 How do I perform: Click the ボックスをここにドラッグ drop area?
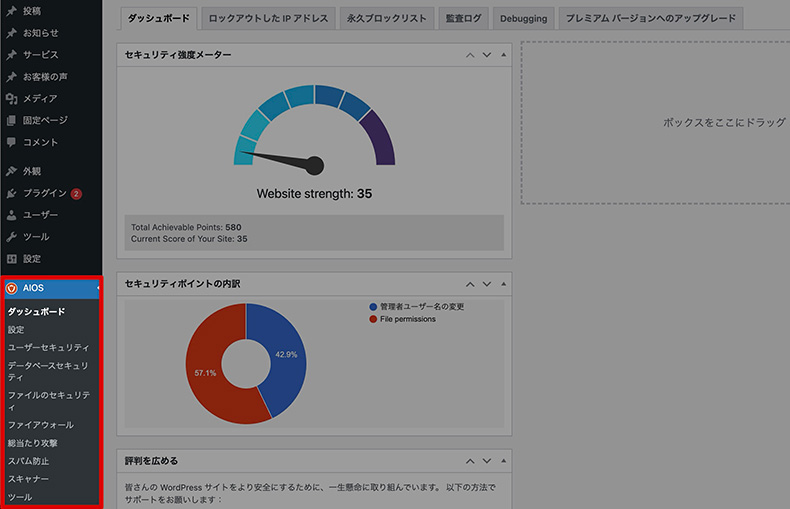[x=655, y=122]
